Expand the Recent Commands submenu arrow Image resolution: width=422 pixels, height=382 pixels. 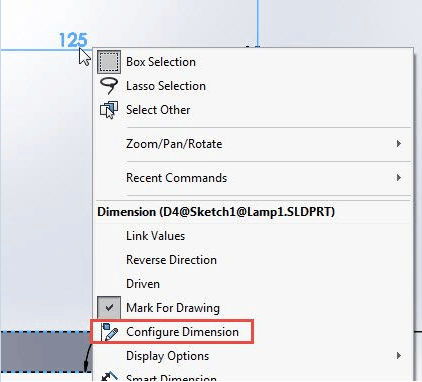pos(399,178)
